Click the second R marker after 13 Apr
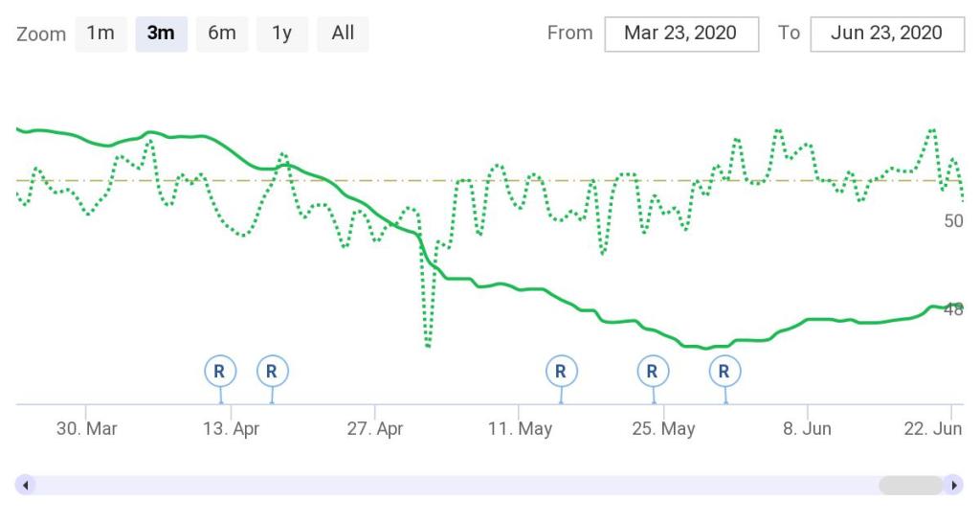The width and height of the screenshot is (980, 523). coord(272,371)
